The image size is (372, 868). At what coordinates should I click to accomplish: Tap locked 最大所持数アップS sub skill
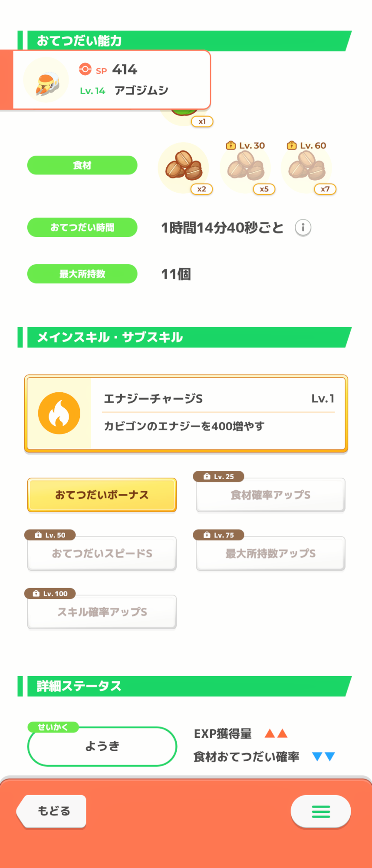270,553
